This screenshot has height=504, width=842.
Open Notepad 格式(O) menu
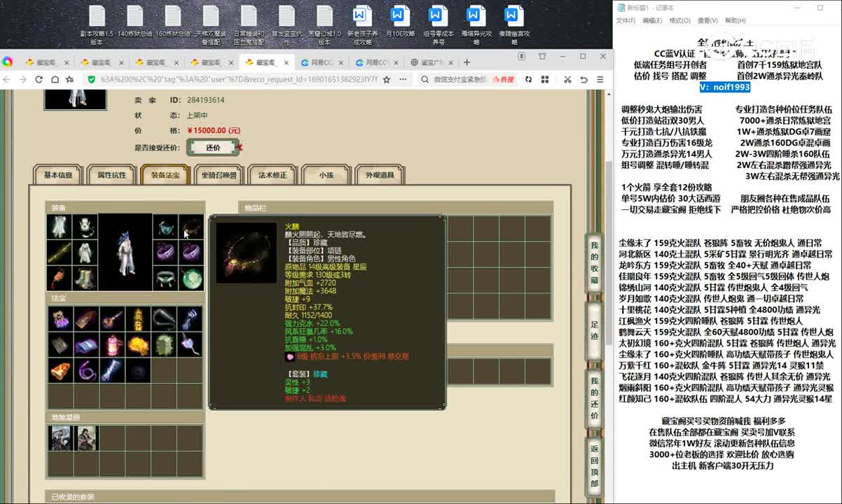tap(679, 21)
